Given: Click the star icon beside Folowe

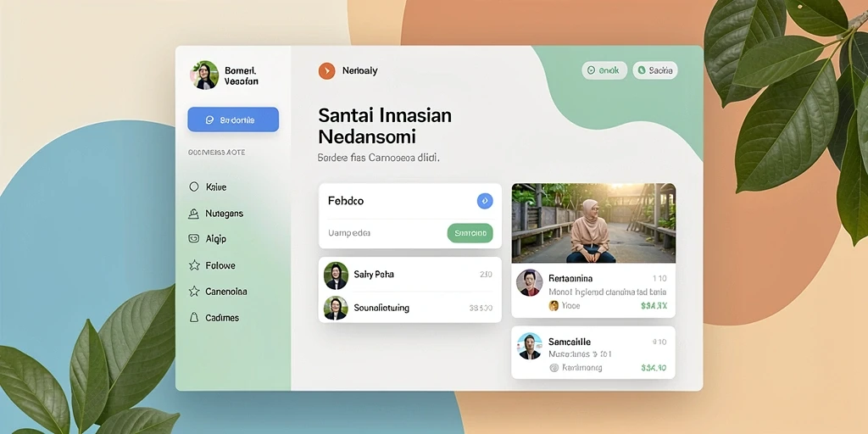Looking at the screenshot, I should (x=194, y=265).
